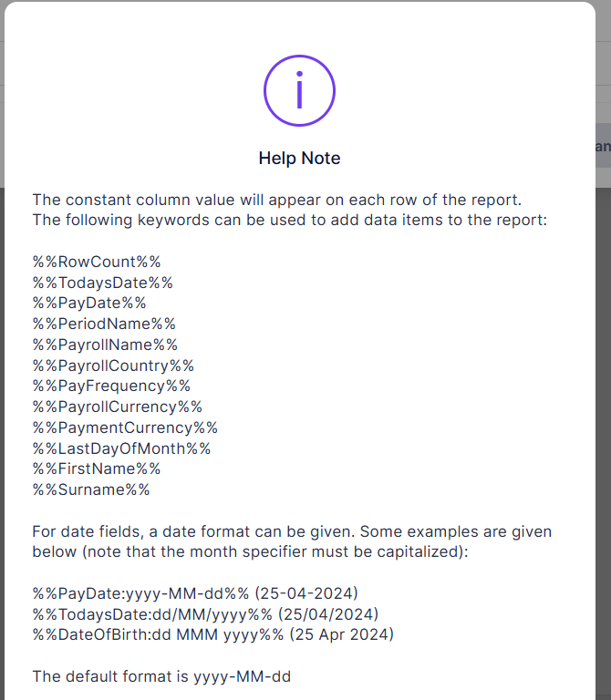The width and height of the screenshot is (611, 700).
Task: Click the %%TodaysDate%% keyword
Action: [x=102, y=283]
